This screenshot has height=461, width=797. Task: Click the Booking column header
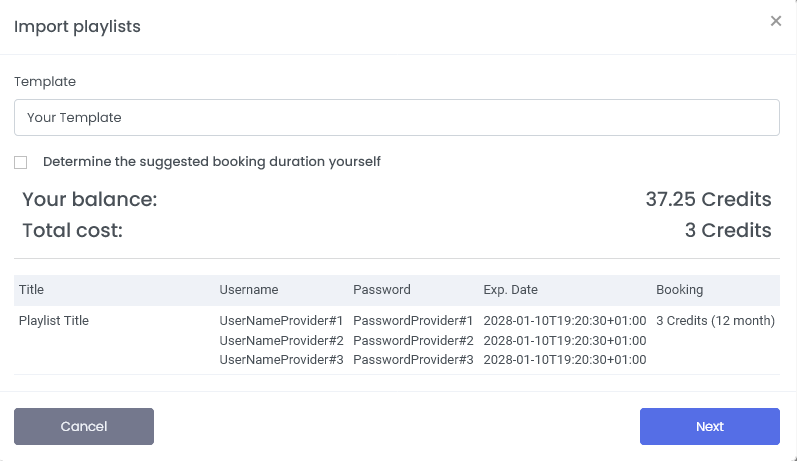click(x=679, y=290)
